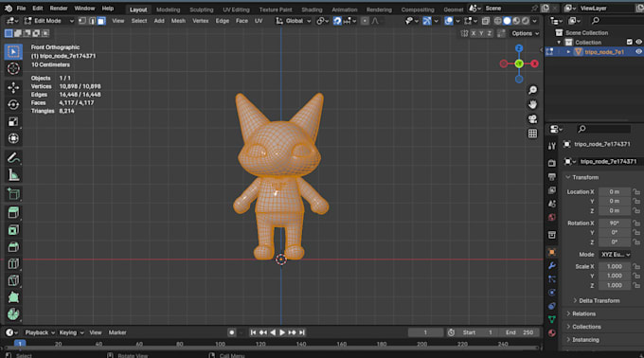Image resolution: width=644 pixels, height=358 pixels.
Task: Enable edge select mode
Action: pos(92,21)
